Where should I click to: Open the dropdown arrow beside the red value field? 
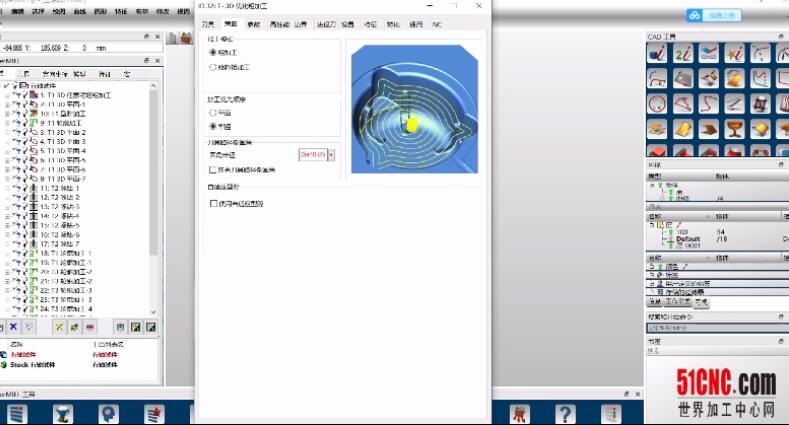(331, 154)
